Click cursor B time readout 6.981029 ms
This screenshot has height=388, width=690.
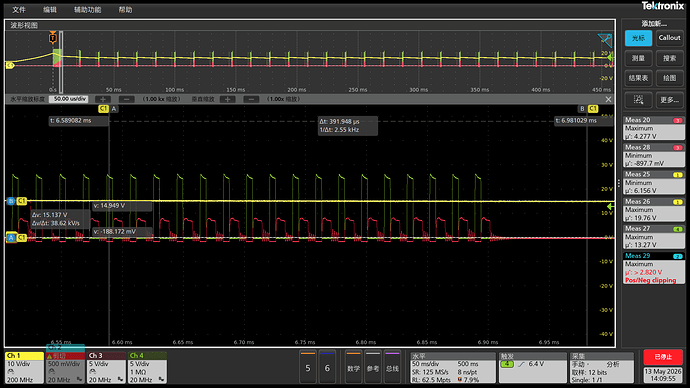[584, 121]
